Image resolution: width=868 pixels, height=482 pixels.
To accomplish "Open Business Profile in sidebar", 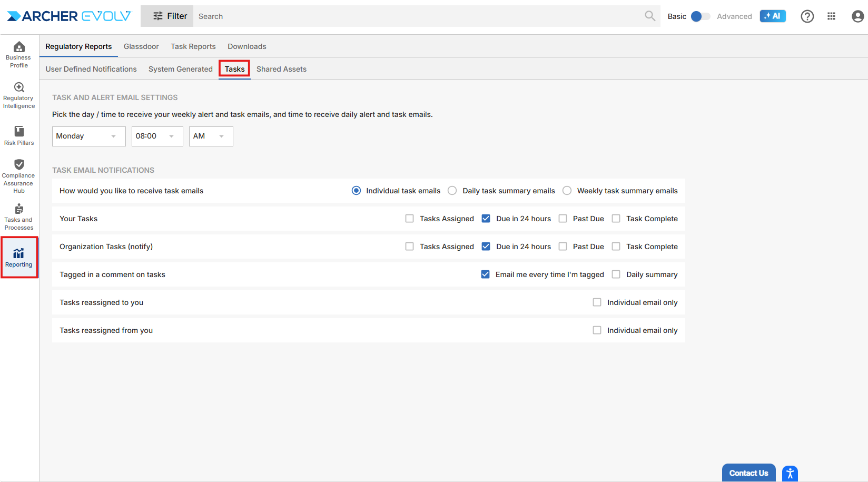I will coord(19,55).
